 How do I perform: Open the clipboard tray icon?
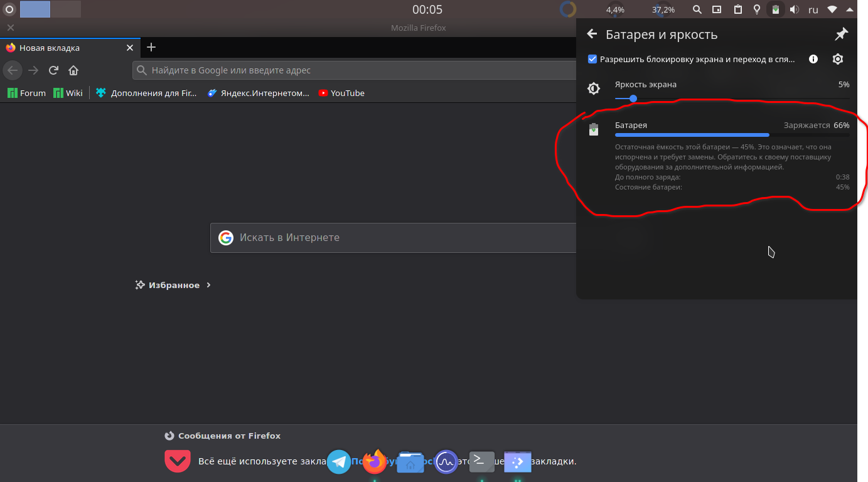pos(738,9)
